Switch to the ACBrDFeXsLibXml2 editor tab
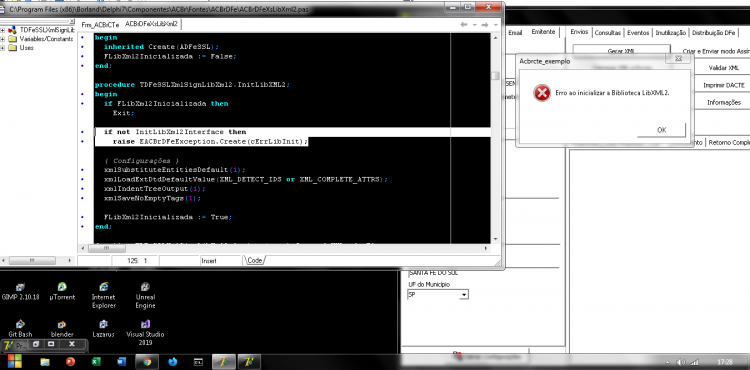 point(151,24)
